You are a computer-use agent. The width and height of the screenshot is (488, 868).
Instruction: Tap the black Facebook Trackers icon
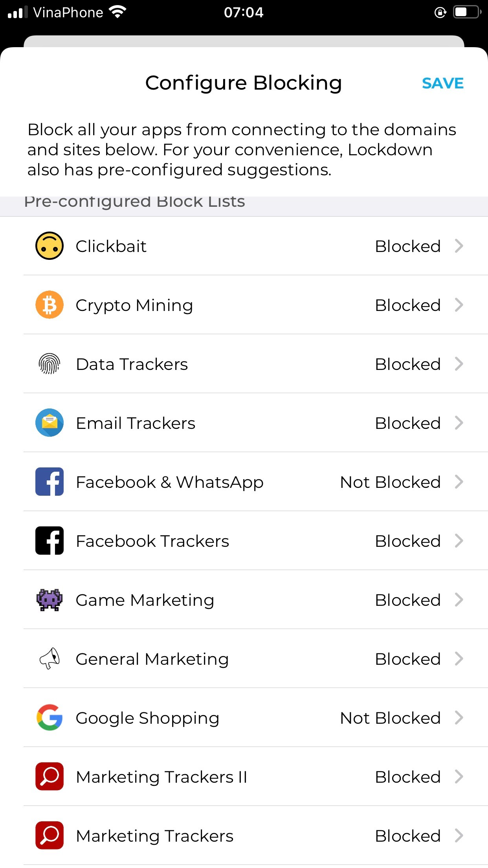(50, 541)
